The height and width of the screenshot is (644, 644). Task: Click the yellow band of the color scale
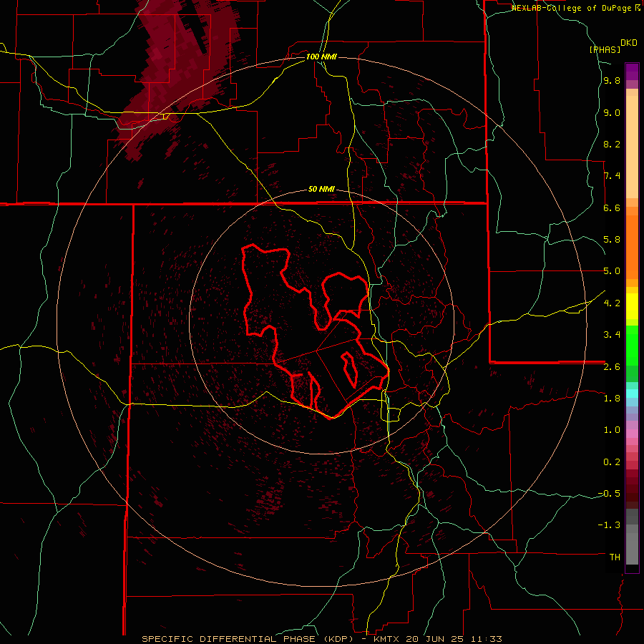tap(632, 306)
